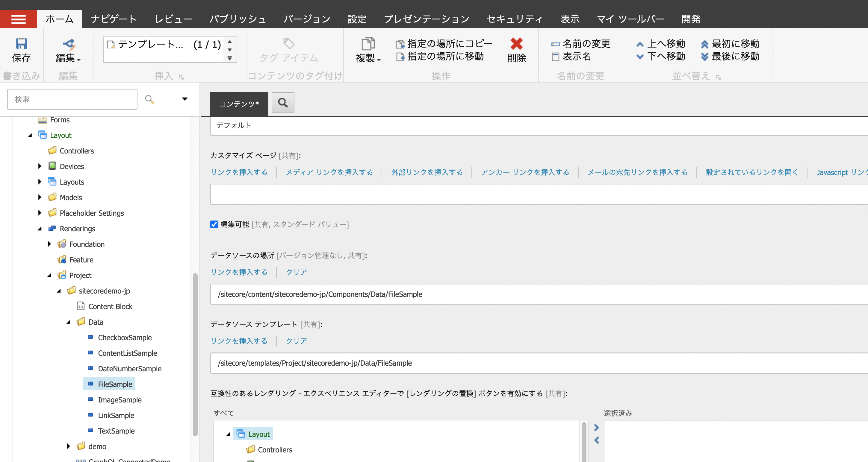868x462 pixels.
Task: Open the red hamburger Sitecore menu
Action: coord(18,19)
